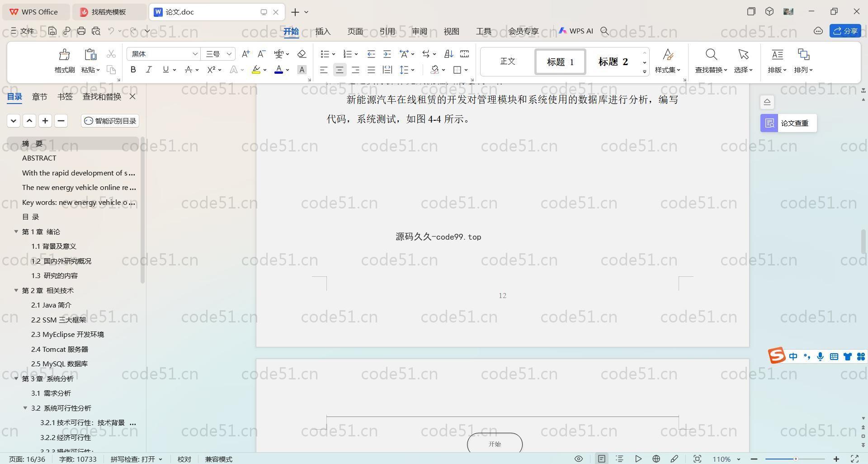Switch to 书签 tab in navigation pane
868x464 pixels.
click(x=65, y=96)
